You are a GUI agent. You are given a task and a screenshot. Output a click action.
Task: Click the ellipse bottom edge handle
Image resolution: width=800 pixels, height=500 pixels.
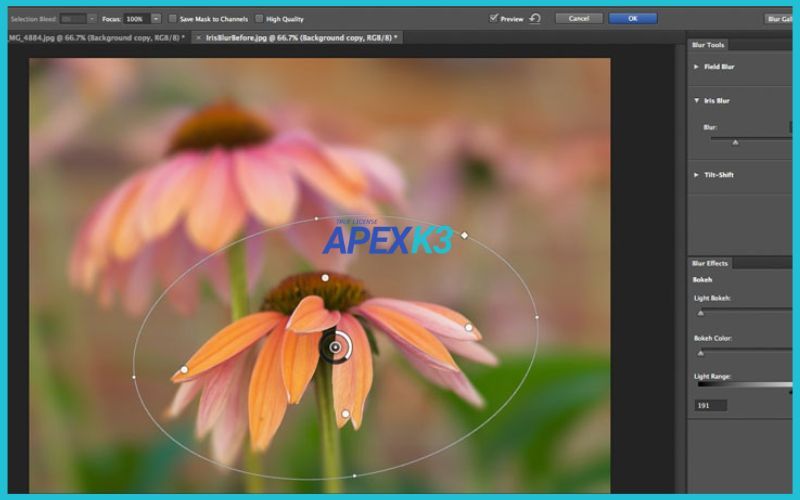(355, 476)
